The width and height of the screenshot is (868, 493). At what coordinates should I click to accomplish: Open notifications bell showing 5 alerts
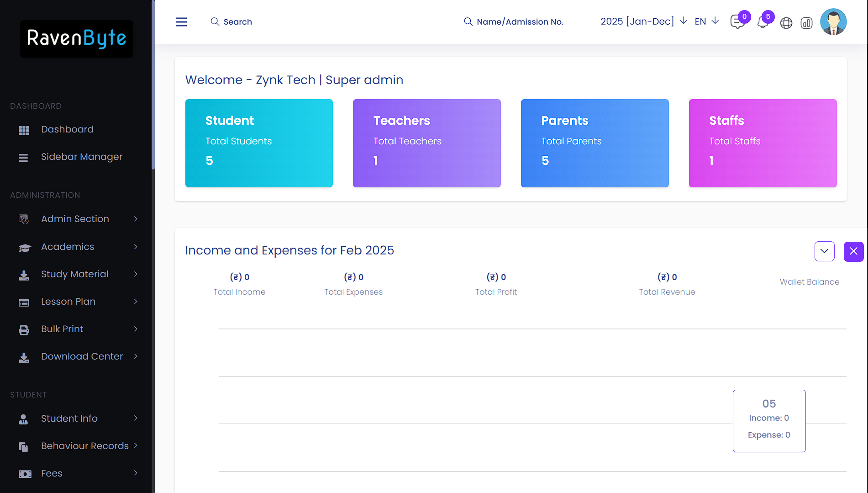click(x=763, y=22)
